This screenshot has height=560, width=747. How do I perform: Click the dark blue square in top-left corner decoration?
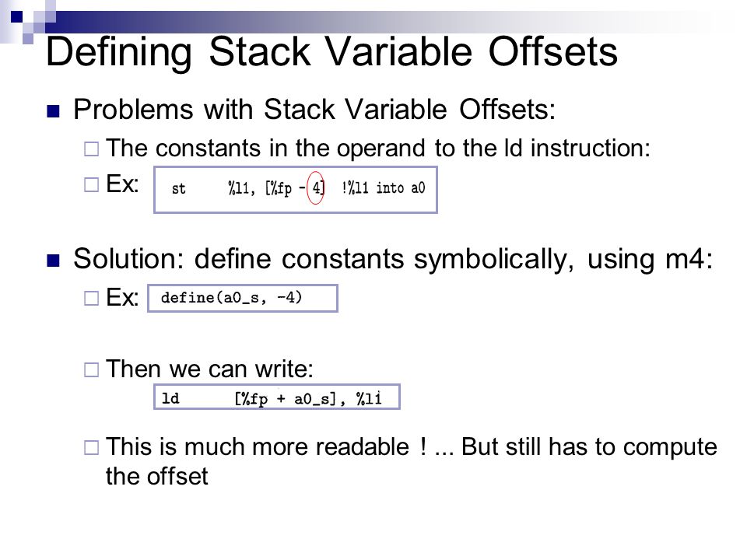coord(16,16)
